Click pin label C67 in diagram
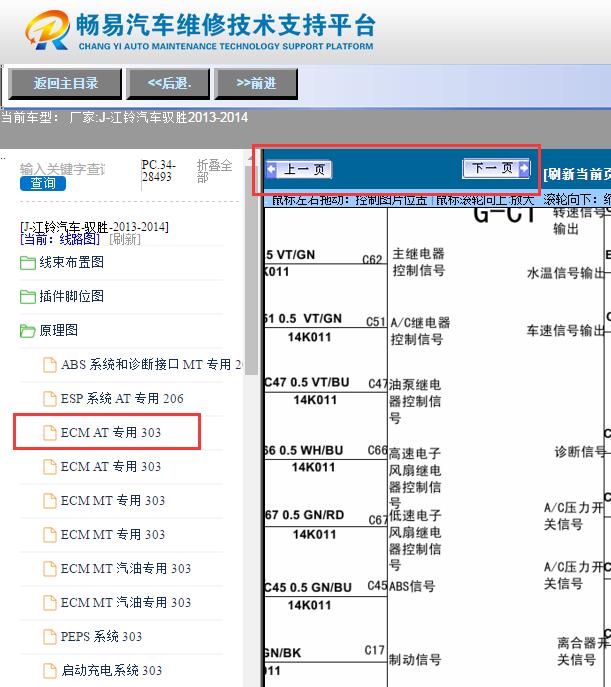 coord(378,520)
